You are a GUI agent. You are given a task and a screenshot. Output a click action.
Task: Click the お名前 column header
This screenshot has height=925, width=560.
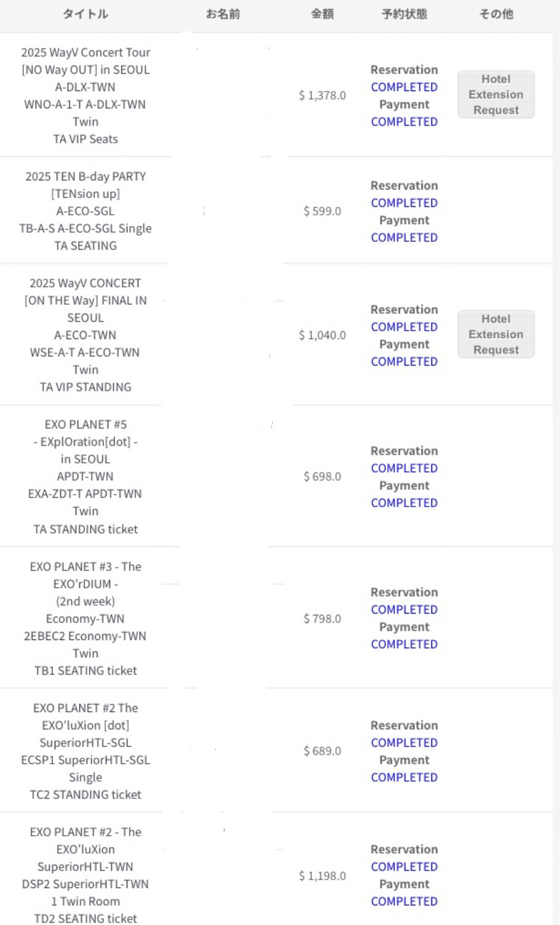223,14
